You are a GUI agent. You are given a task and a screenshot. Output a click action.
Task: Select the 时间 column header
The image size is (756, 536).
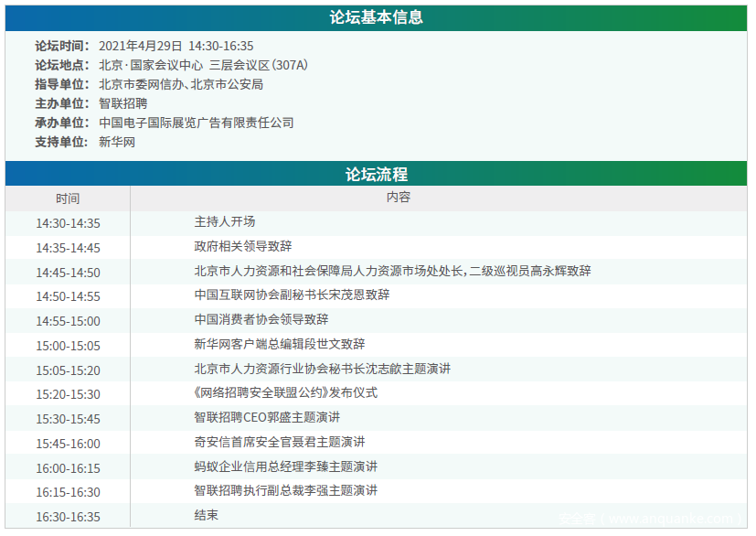[x=67, y=198]
